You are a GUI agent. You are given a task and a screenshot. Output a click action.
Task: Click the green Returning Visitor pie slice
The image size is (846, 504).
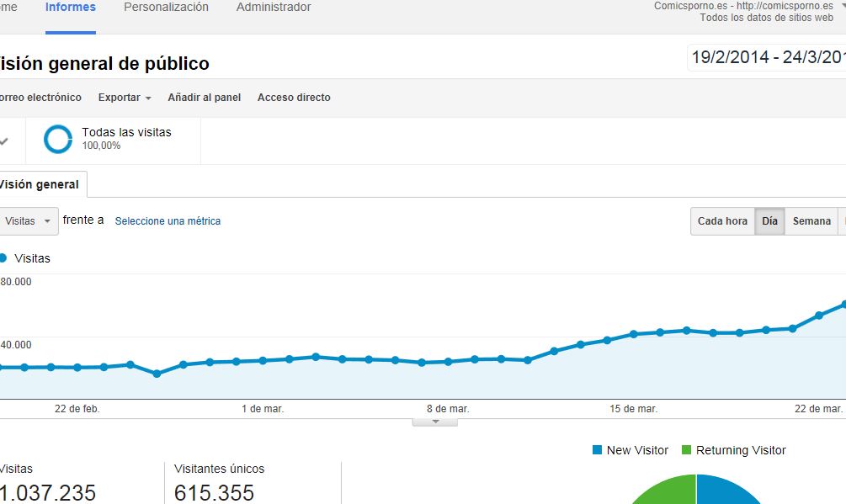(x=665, y=491)
